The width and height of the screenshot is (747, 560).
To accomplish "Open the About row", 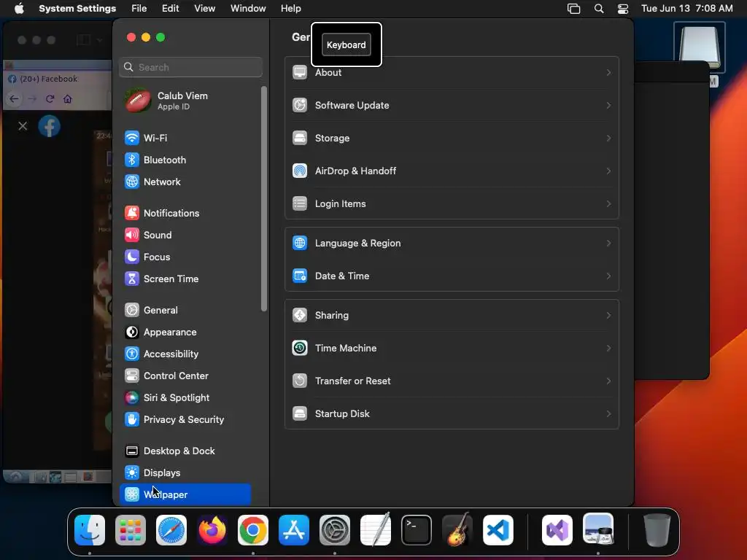I will (x=452, y=73).
